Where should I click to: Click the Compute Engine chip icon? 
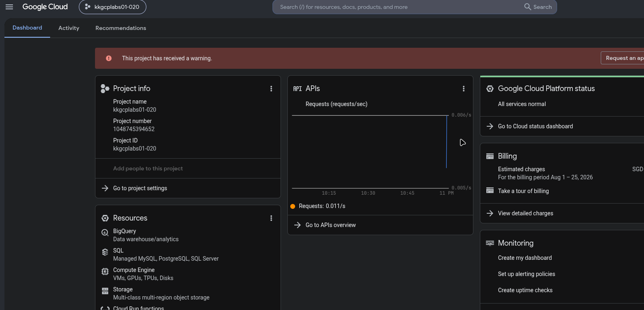105,271
